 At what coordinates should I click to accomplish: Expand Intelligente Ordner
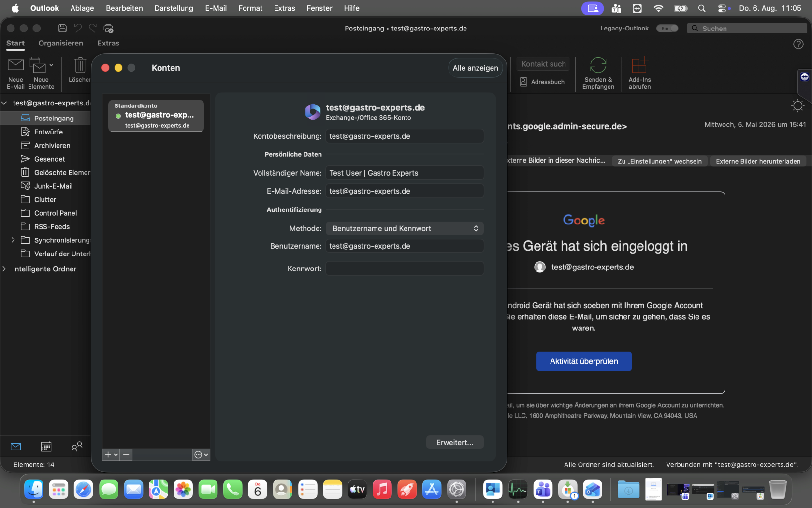4,269
